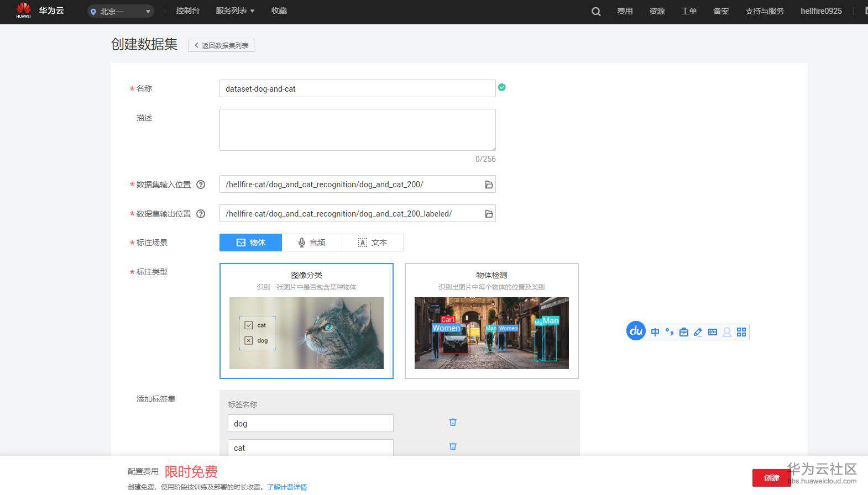
Task: Open the IME toolbox icon
Action: coord(684,332)
